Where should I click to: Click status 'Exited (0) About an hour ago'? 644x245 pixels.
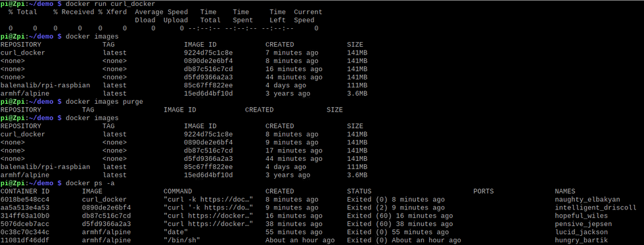click(404, 240)
